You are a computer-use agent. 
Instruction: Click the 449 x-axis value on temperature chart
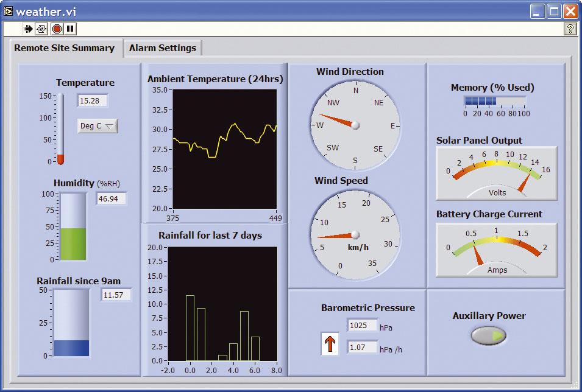coord(275,218)
